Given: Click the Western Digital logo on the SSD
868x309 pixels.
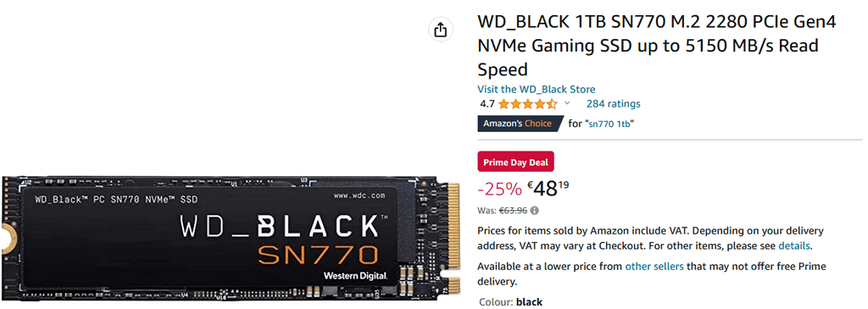Looking at the screenshot, I should coord(355,275).
